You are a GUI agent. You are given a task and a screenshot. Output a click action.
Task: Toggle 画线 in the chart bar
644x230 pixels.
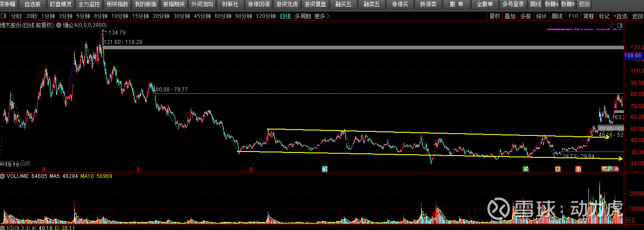(557, 16)
